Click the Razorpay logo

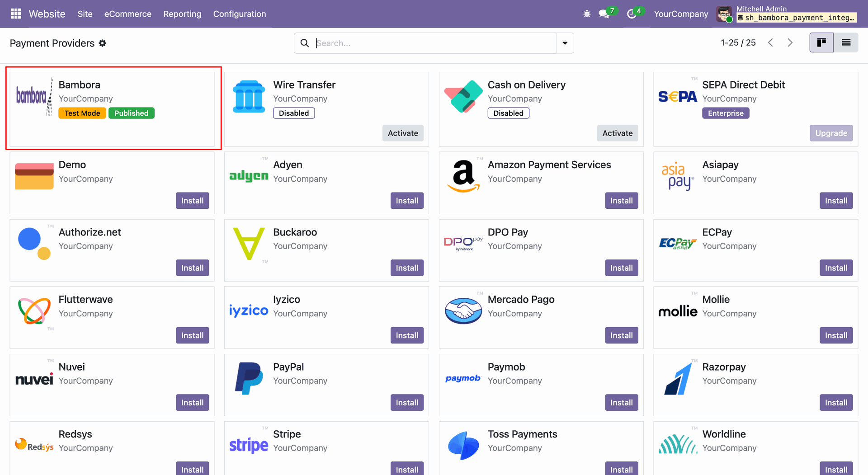point(678,378)
